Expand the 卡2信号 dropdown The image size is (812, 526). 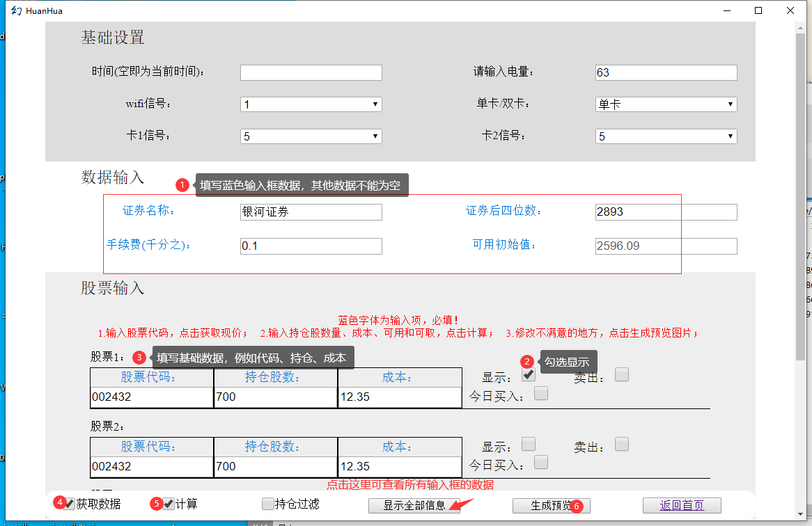666,136
